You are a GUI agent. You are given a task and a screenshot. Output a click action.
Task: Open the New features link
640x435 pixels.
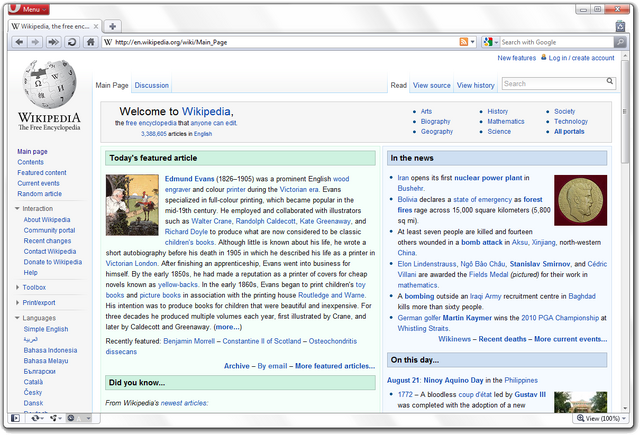pos(516,58)
